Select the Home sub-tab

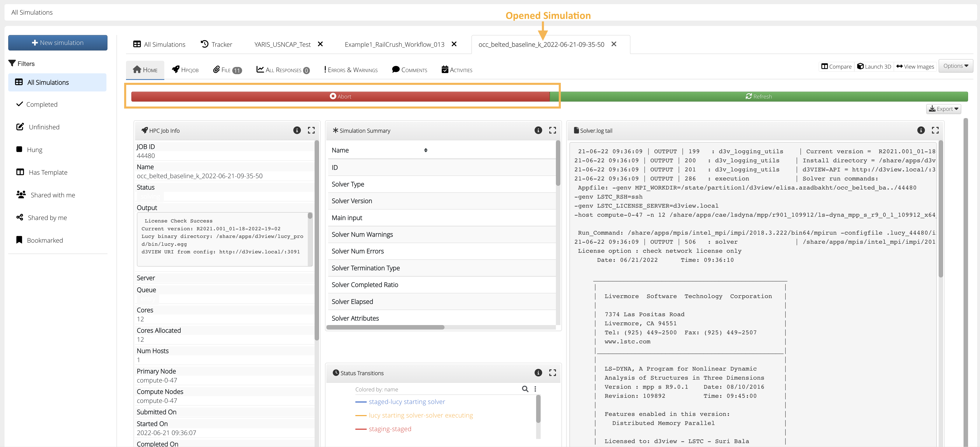pos(145,70)
